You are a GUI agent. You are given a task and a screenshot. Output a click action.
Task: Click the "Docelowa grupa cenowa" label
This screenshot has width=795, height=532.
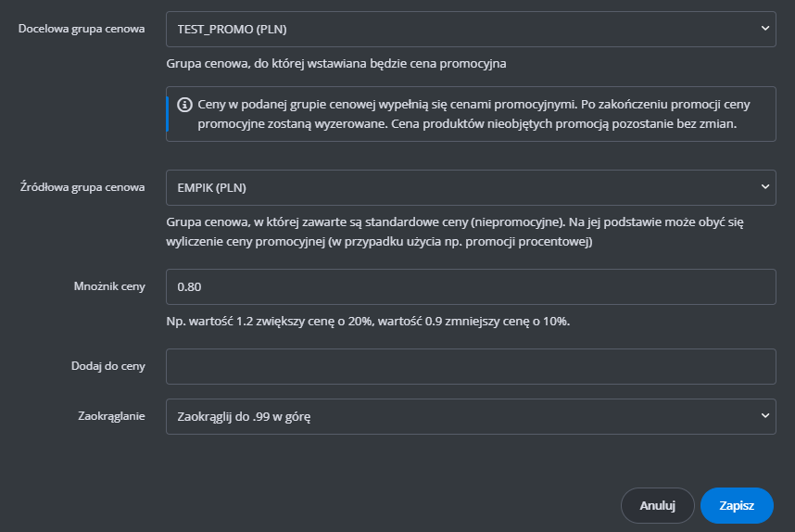(82, 29)
